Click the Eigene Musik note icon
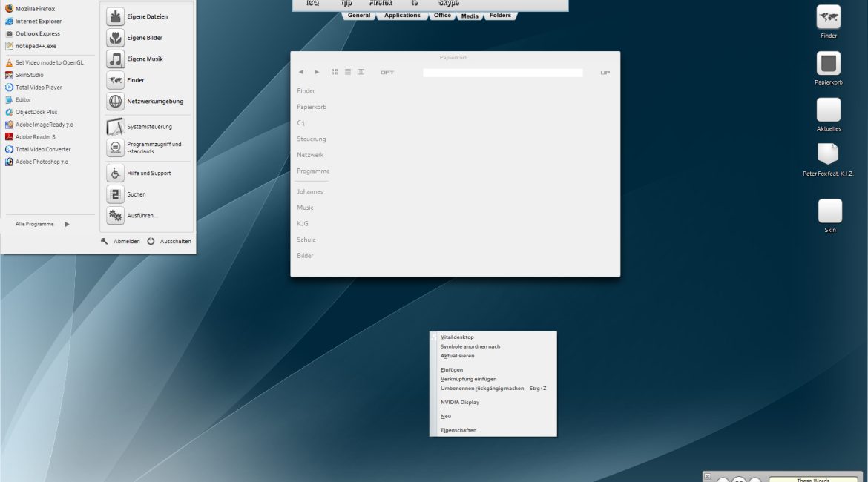Screen dimensions: 868x482 pyautogui.click(x=115, y=59)
